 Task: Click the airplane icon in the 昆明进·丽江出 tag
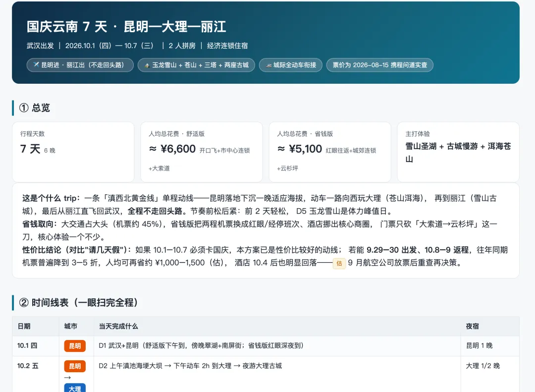(x=36, y=65)
